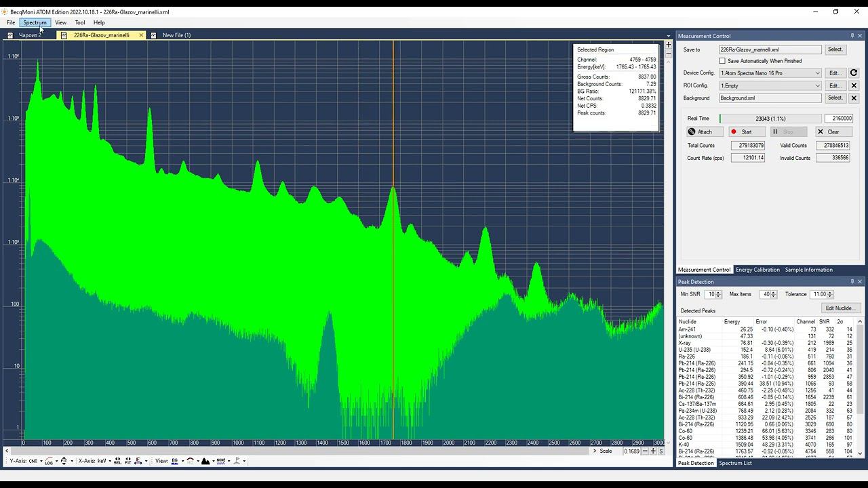Close the 226Ra-Glazov_marinelli tab

141,35
